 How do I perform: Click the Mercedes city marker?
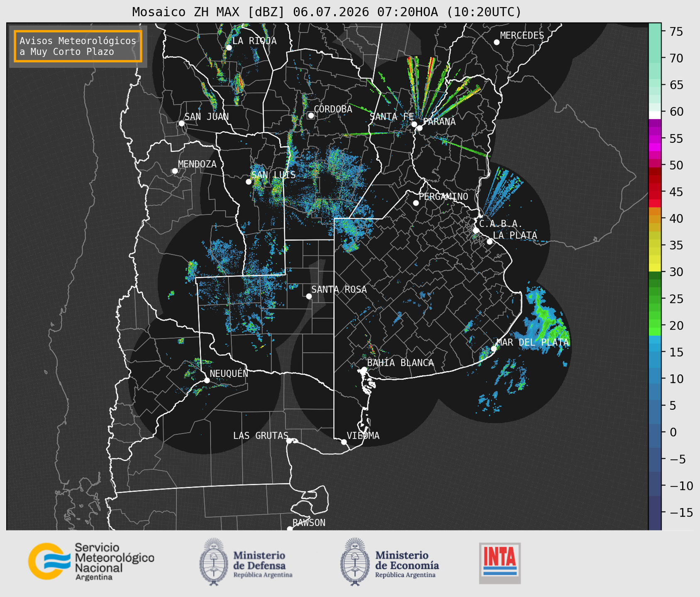tap(496, 42)
